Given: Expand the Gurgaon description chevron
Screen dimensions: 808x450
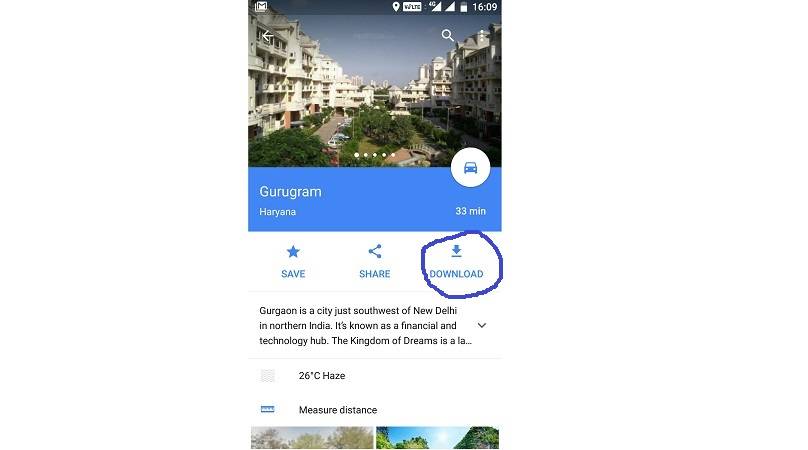Looking at the screenshot, I should tap(482, 325).
